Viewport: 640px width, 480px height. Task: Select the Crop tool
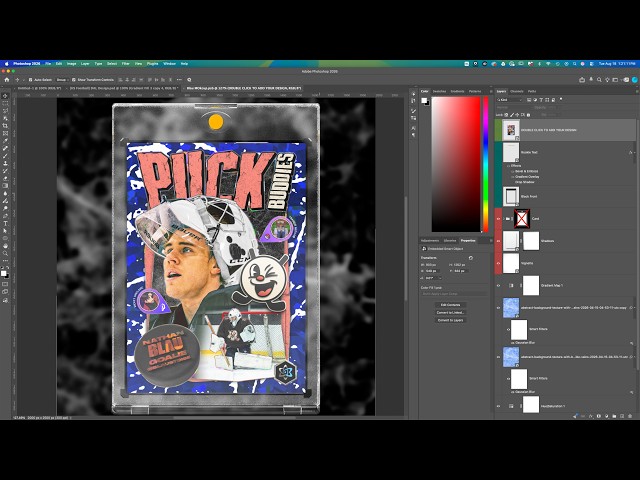click(x=5, y=126)
